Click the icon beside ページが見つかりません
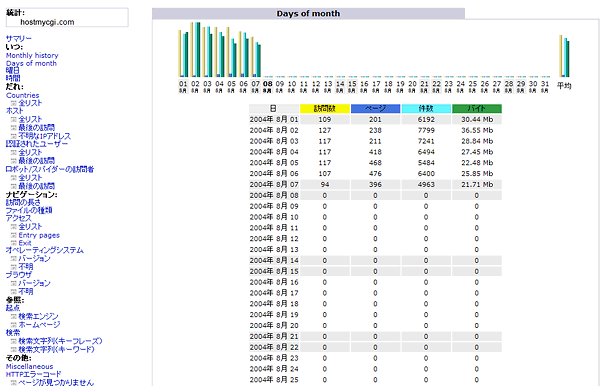Image resolution: width=600 pixels, height=386 pixels. point(13,383)
